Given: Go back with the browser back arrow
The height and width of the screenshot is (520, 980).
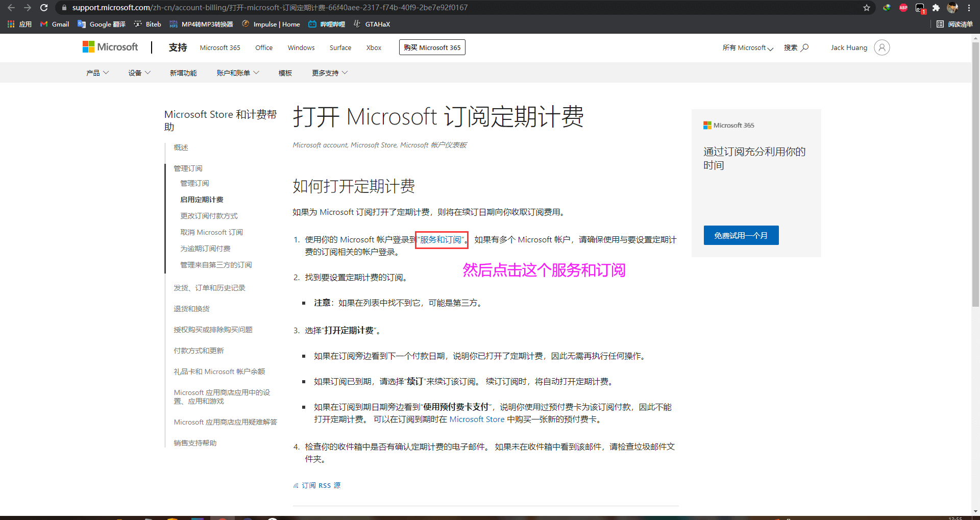Looking at the screenshot, I should pyautogui.click(x=11, y=8).
